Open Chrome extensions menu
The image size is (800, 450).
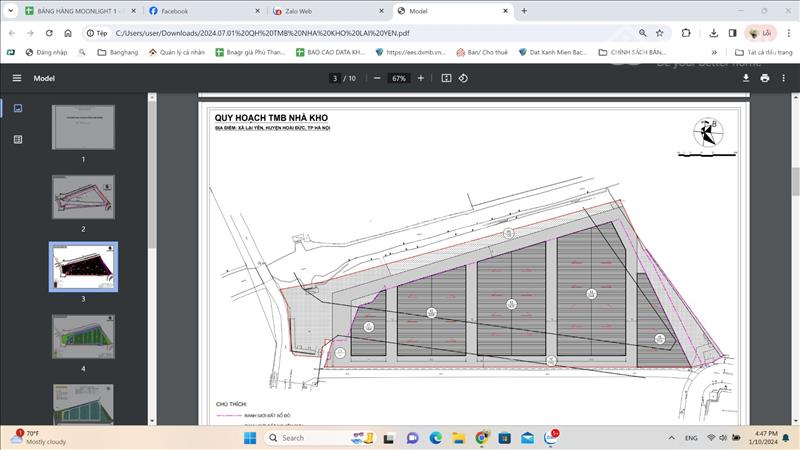point(686,33)
